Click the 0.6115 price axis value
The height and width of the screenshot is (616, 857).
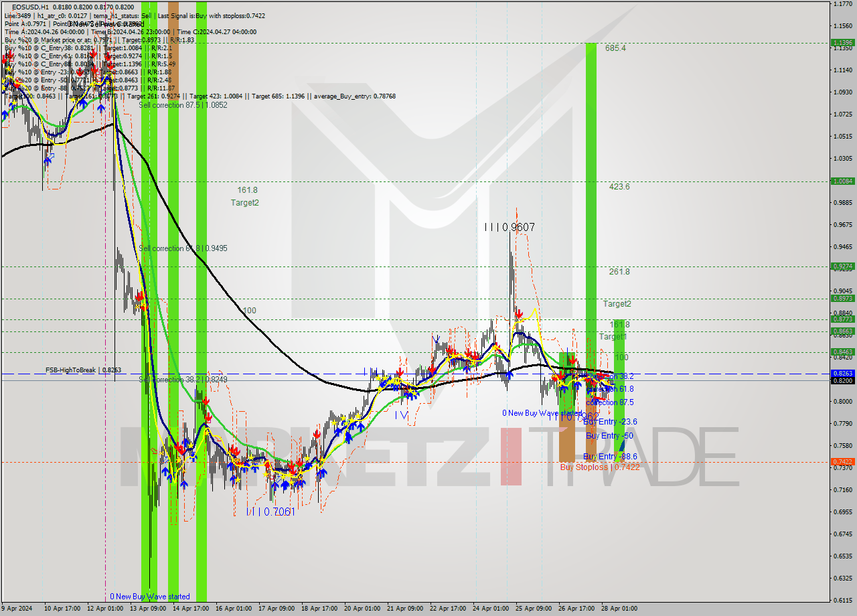842,600
